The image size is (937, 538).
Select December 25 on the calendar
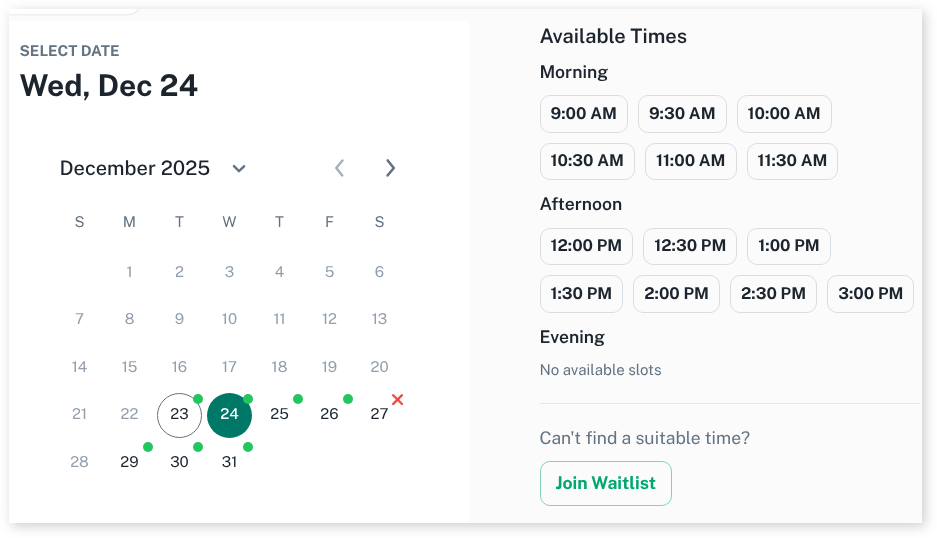(x=279, y=414)
